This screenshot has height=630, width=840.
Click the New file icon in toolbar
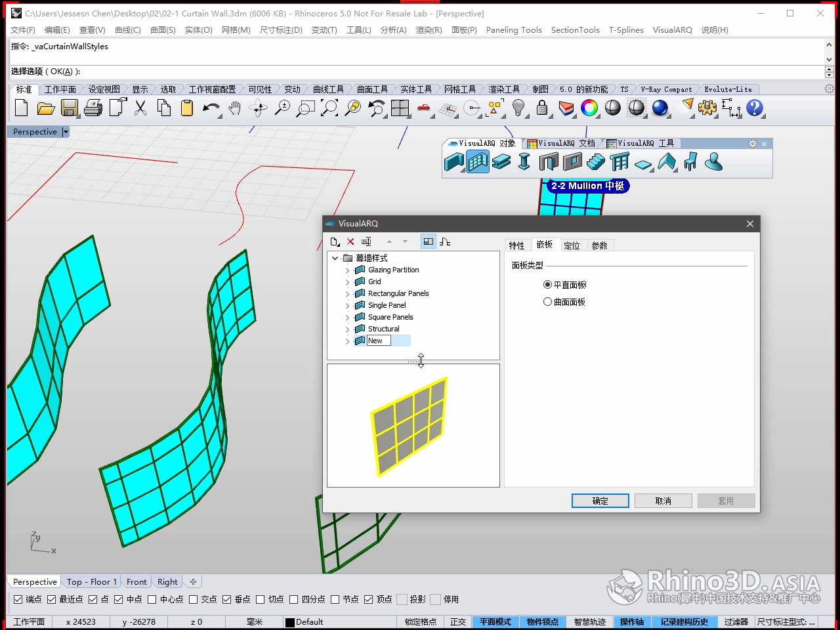(x=22, y=108)
